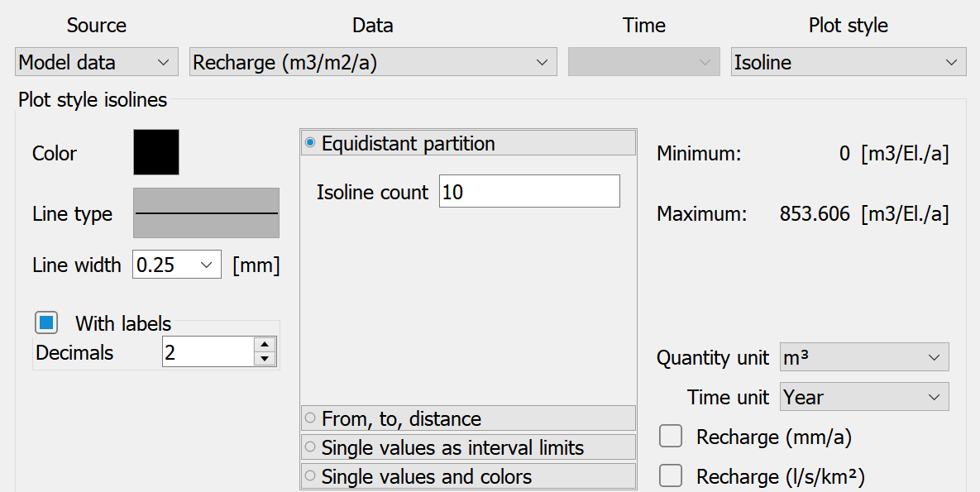
Task: Open the Source dropdown showing Model data
Action: coord(96,62)
